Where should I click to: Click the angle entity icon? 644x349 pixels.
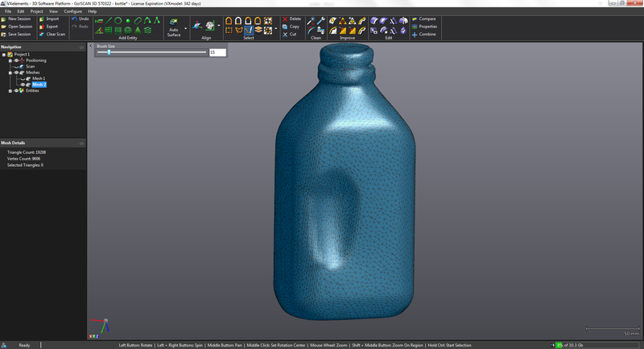pos(99,31)
